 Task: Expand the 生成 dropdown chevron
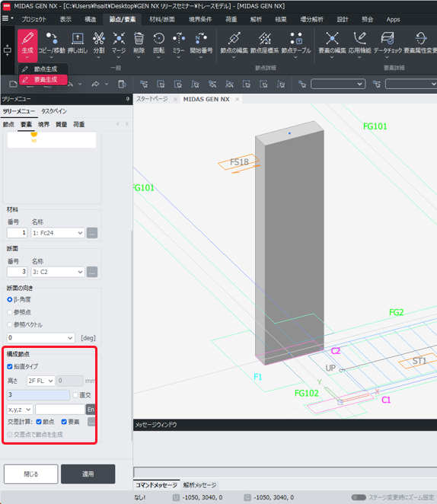27,58
